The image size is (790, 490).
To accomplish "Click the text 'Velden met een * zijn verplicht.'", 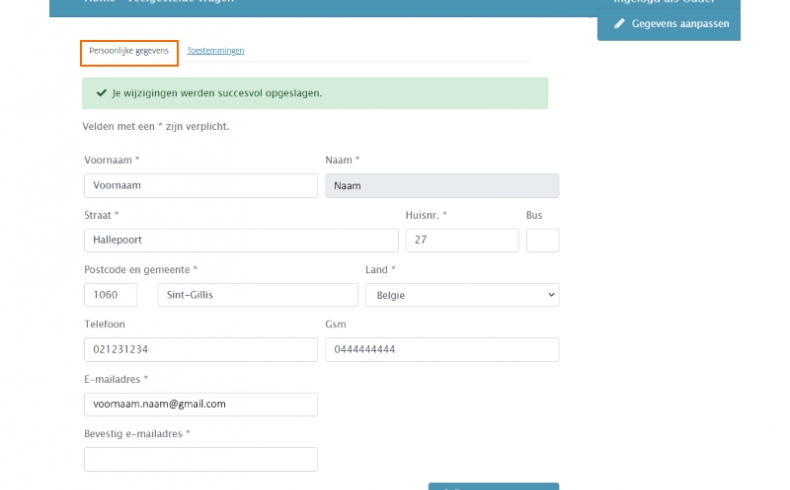I will [x=156, y=126].
